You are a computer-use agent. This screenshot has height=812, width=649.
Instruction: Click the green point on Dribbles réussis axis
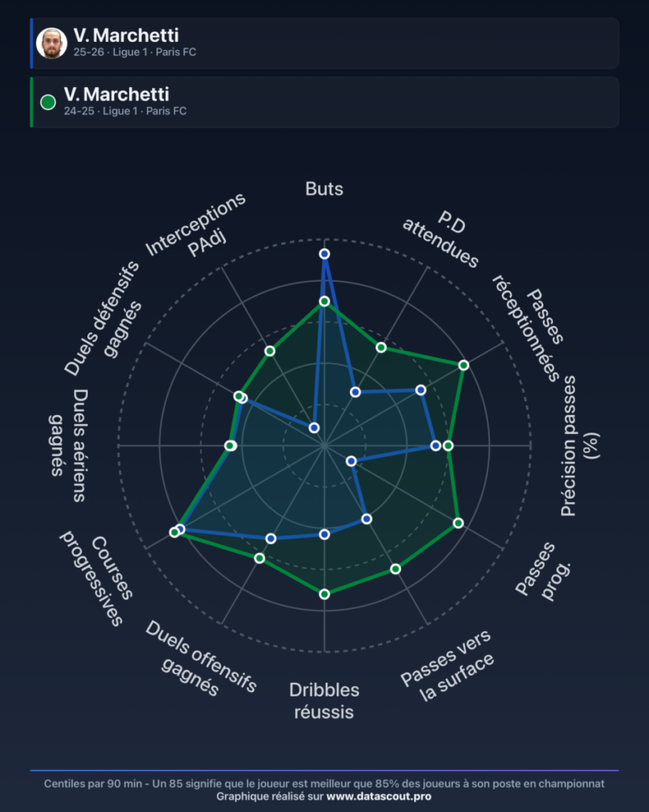click(325, 594)
